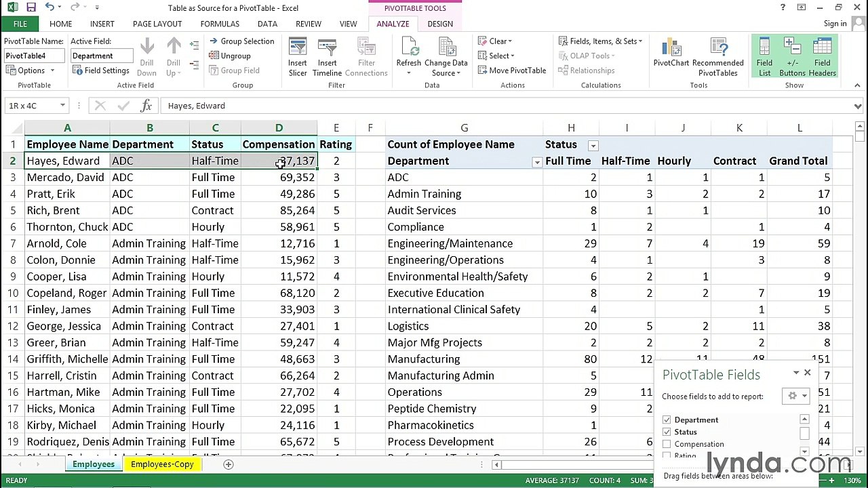Close the PivotTable Fields pane

click(807, 373)
